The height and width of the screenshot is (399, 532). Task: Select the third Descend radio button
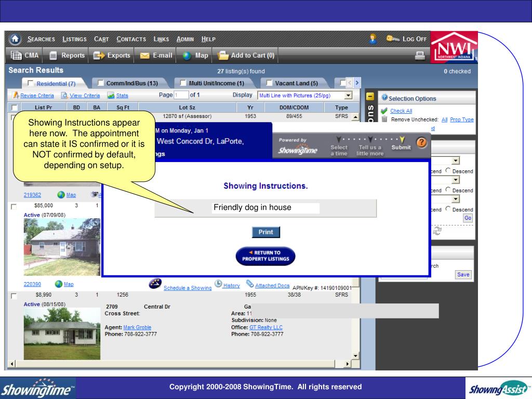tap(448, 209)
